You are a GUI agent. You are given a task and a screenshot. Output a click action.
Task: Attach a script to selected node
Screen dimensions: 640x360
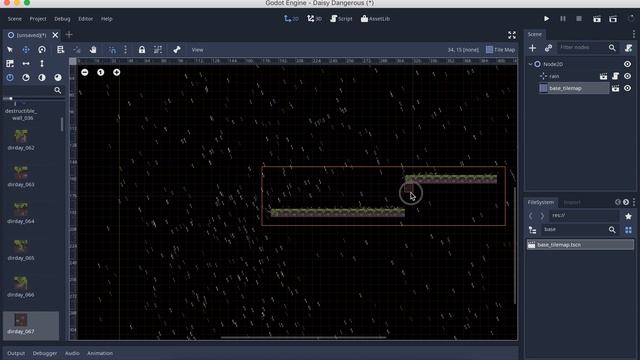(628, 48)
